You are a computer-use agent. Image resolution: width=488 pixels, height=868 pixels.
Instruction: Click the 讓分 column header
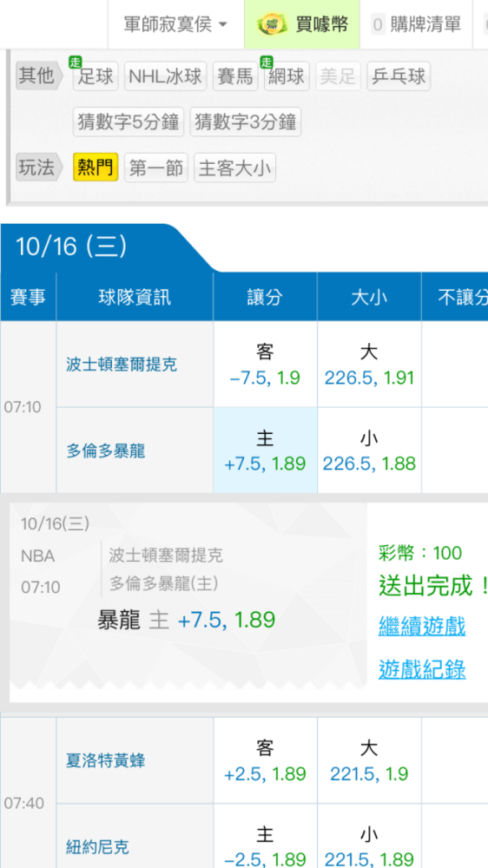(x=266, y=297)
